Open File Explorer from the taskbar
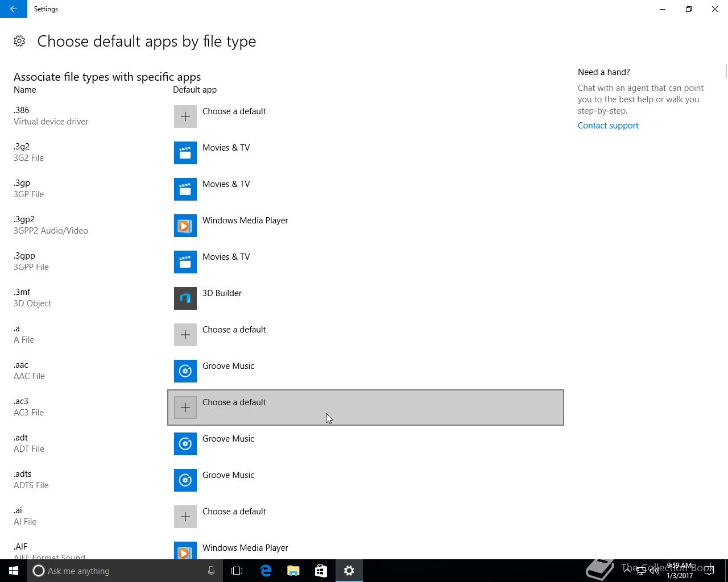Viewport: 728px width, 582px height. [293, 571]
